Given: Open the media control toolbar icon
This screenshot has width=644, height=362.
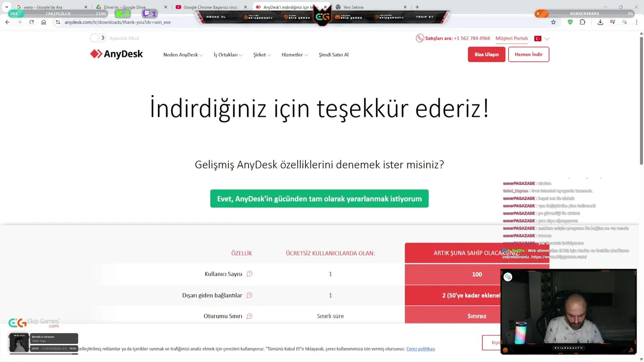Looking at the screenshot, I should click(612, 22).
